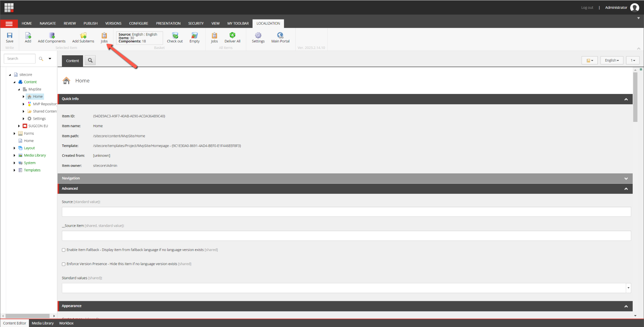
Task: Open the Media Library bottom tab
Action: (43, 323)
